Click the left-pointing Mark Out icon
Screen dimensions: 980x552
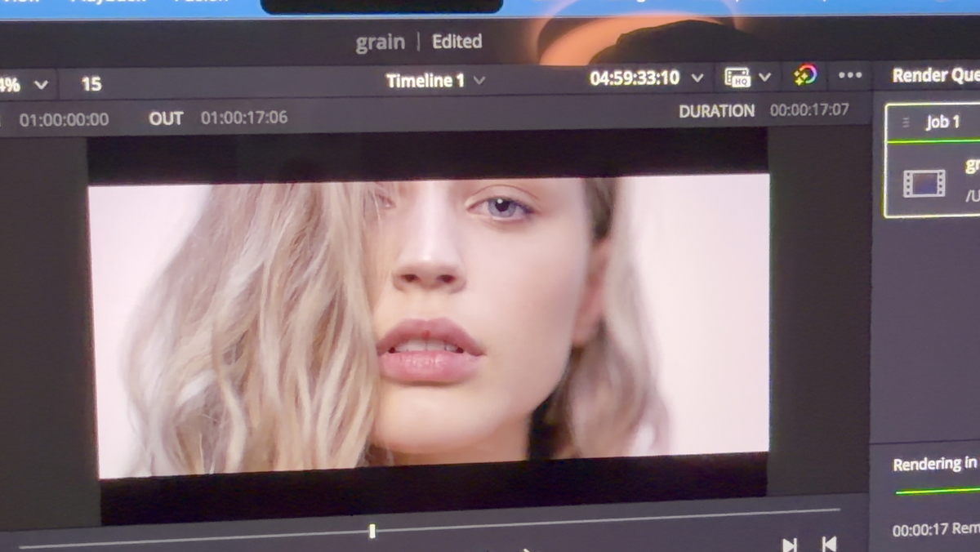point(828,544)
